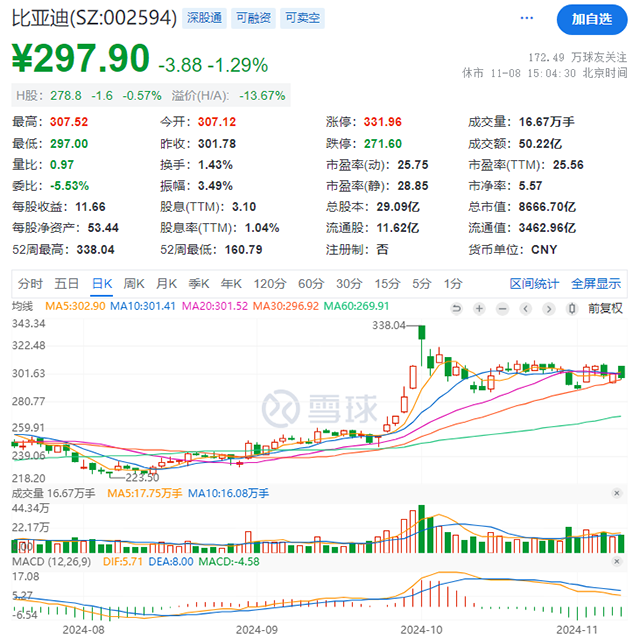Click the current price ¥297.90
This screenshot has width=640, height=638.
point(80,58)
